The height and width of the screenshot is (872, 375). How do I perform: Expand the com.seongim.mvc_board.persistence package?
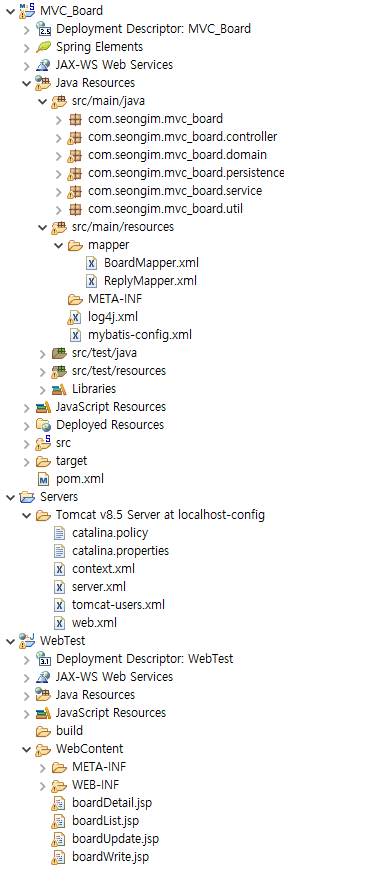(x=58, y=173)
